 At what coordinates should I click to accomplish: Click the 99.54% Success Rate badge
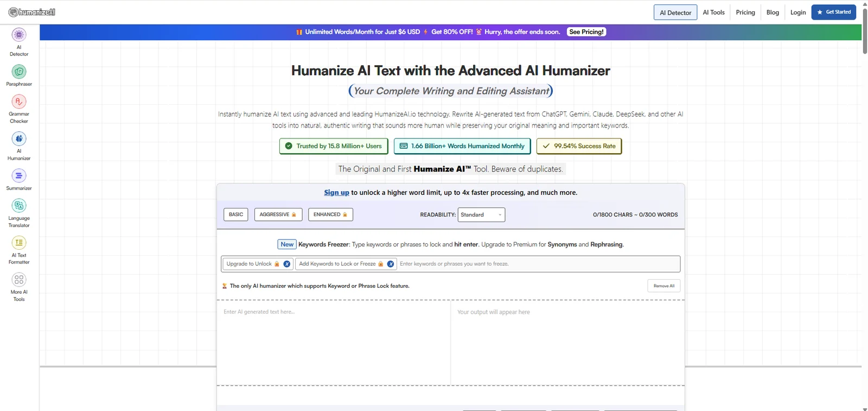pos(579,146)
